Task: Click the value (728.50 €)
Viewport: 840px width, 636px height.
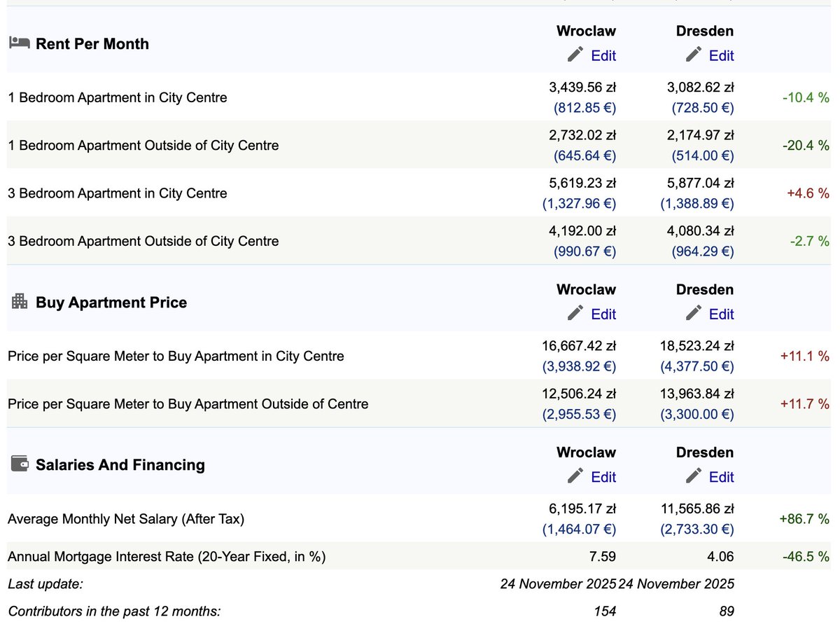Action: (703, 108)
